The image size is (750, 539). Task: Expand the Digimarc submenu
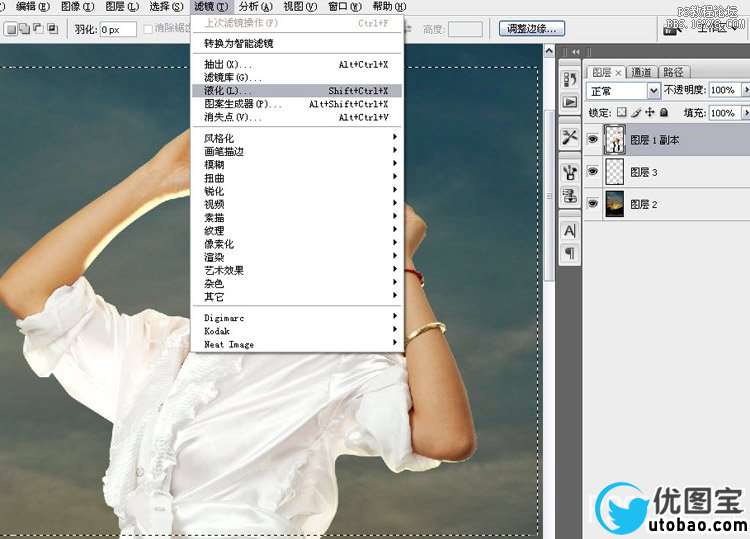click(297, 318)
